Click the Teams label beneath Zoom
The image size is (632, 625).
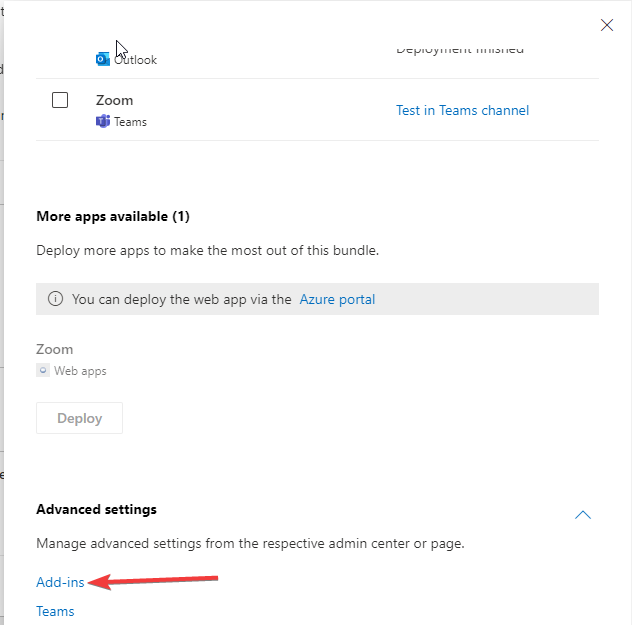tap(130, 122)
